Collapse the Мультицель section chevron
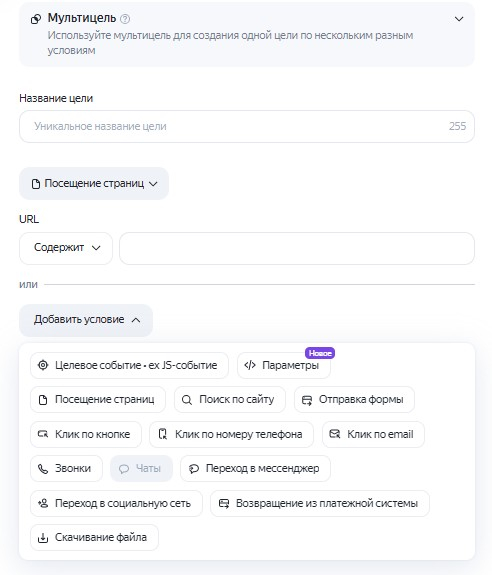The image size is (492, 575). (x=459, y=19)
